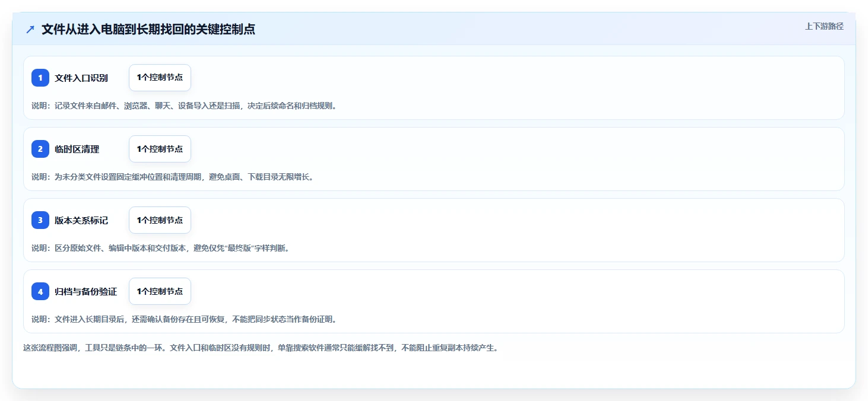868x401 pixels.
Task: Click the arrow icon beside the title
Action: click(x=30, y=29)
